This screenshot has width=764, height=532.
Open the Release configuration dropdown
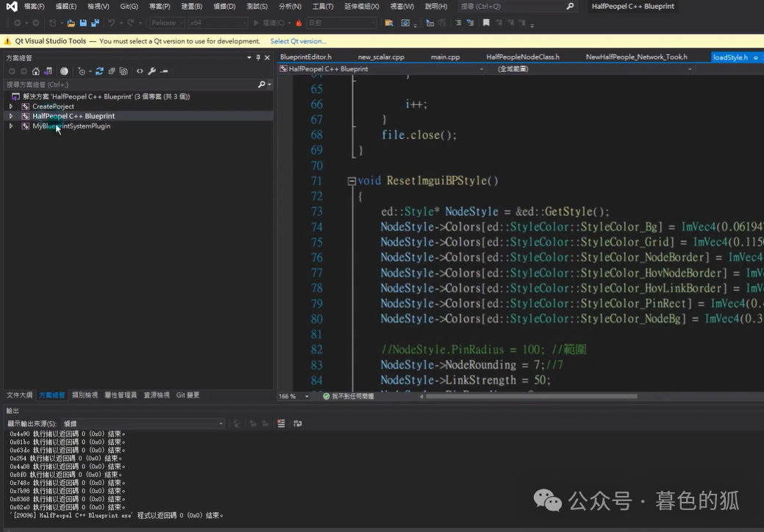[x=167, y=23]
